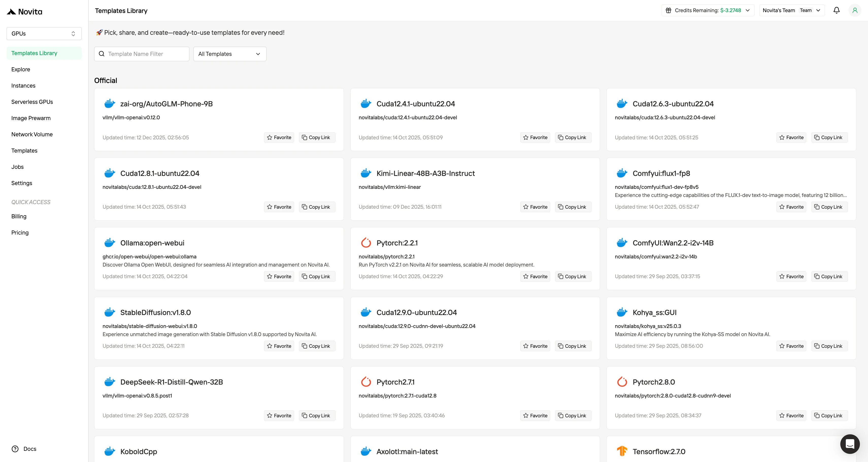Click the Docker icon for Axolotl:main-latest
This screenshot has height=462, width=868.
point(365,452)
